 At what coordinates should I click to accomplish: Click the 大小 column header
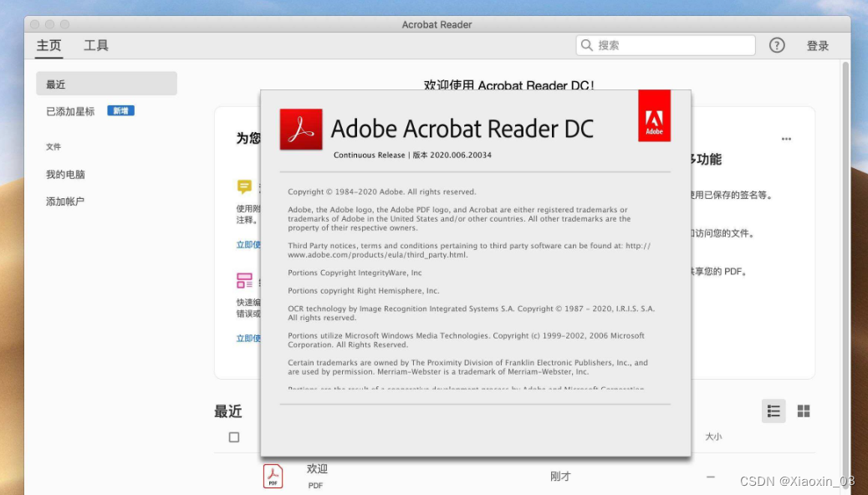coord(713,436)
